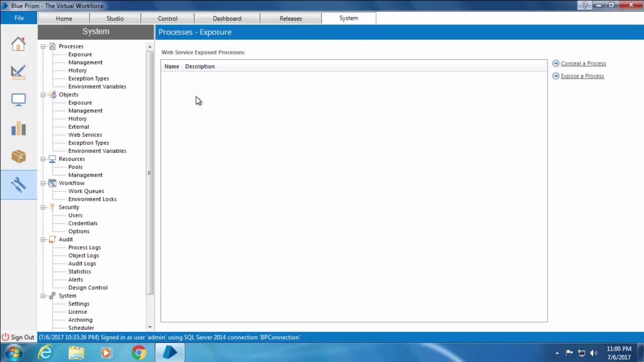Open Credentials under Security

coord(83,223)
